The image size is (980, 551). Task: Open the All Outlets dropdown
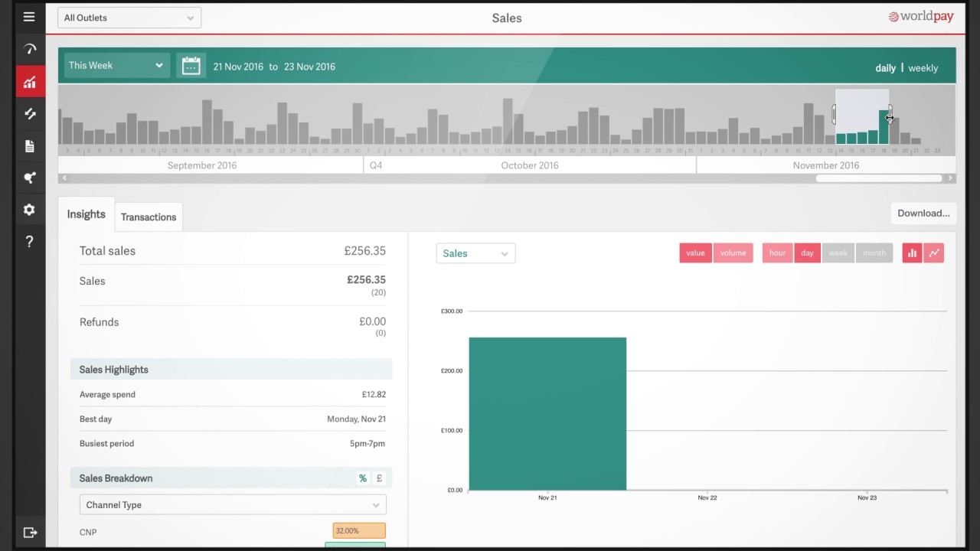click(129, 18)
